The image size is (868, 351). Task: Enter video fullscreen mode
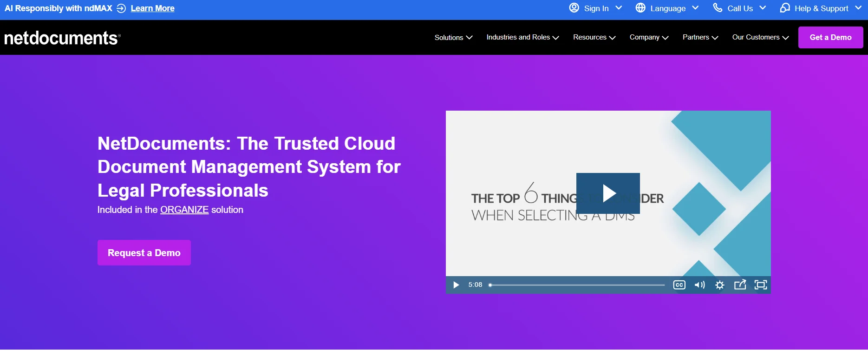pos(761,285)
